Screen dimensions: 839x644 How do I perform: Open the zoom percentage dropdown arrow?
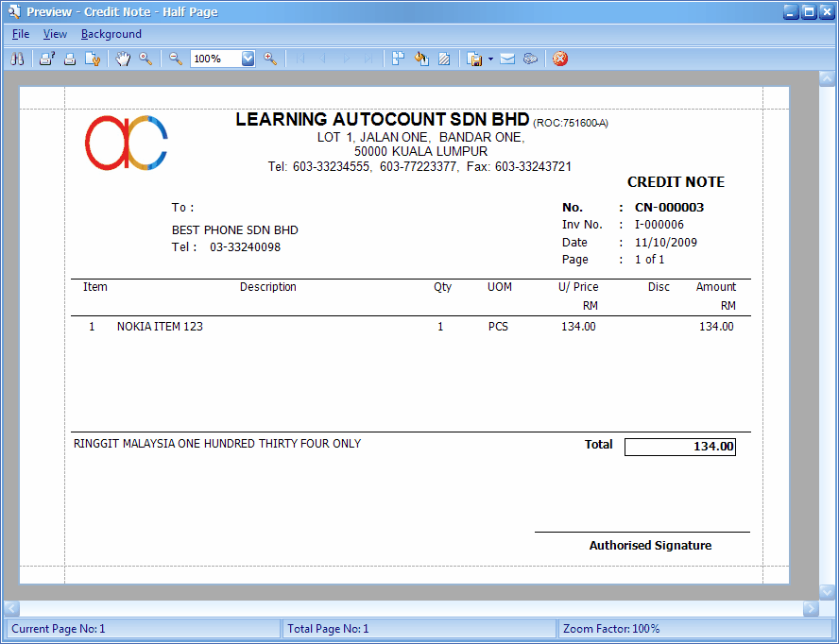pos(248,59)
